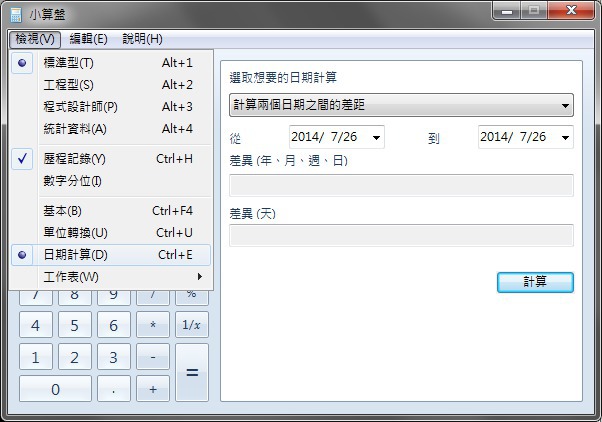
Task: Toggle 歷程記錄(Y) history option
Action: click(x=111, y=159)
